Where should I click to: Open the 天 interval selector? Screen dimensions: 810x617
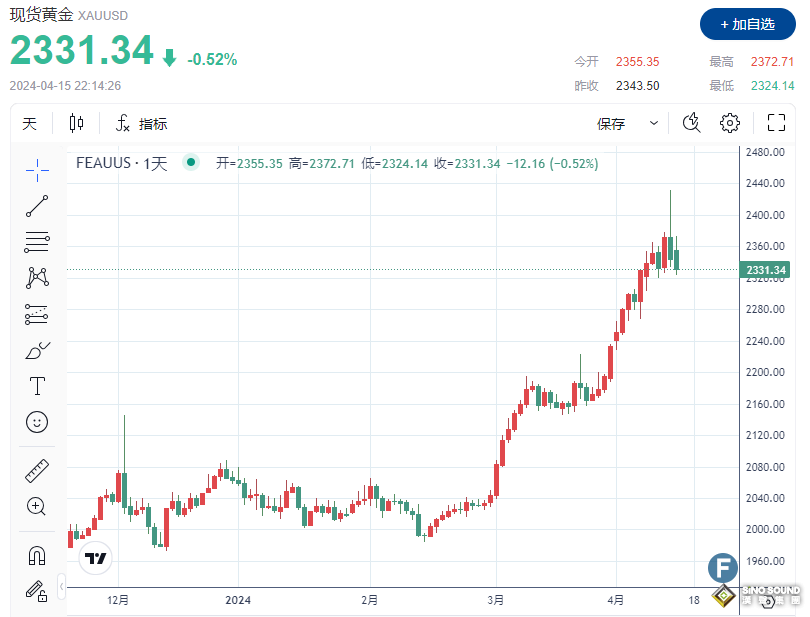coord(29,123)
